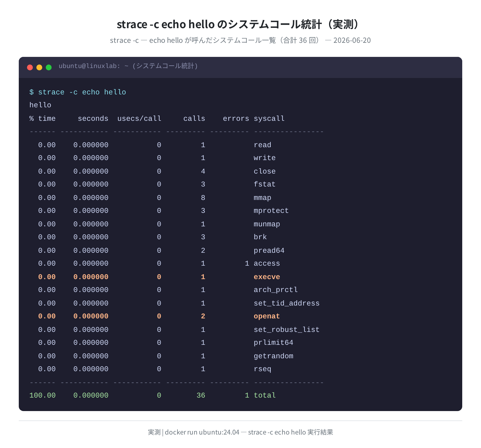This screenshot has height=448, width=481.
Task: Click the calls count '4' for close
Action: click(x=203, y=171)
